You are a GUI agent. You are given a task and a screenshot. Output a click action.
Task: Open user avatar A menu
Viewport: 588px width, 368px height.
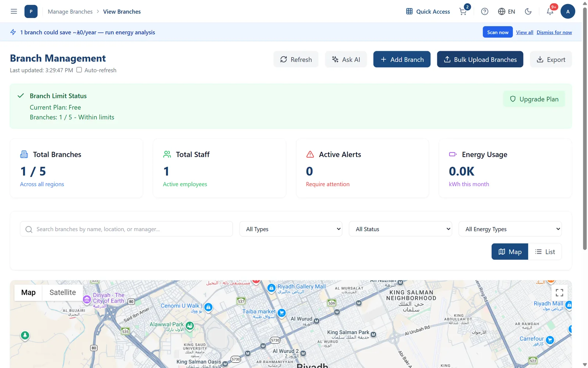coord(568,11)
